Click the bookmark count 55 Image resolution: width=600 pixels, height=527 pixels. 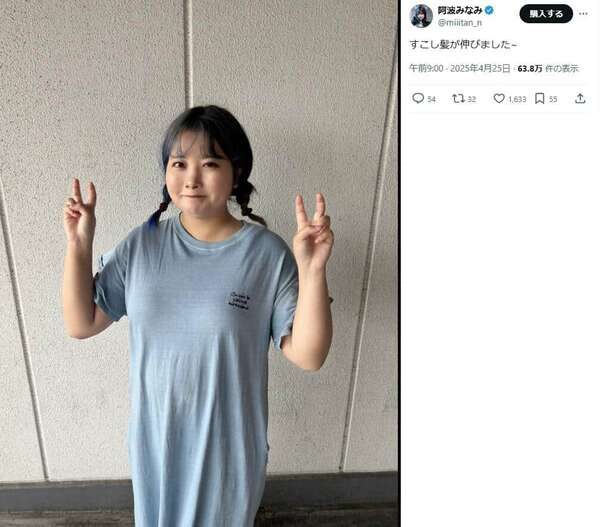click(x=553, y=100)
